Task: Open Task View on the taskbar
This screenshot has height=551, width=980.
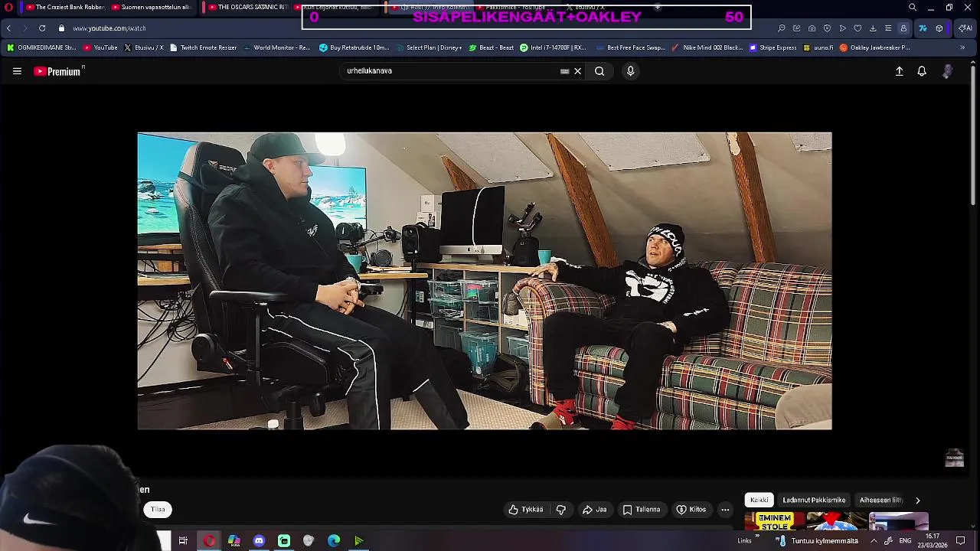Action: coord(183,541)
